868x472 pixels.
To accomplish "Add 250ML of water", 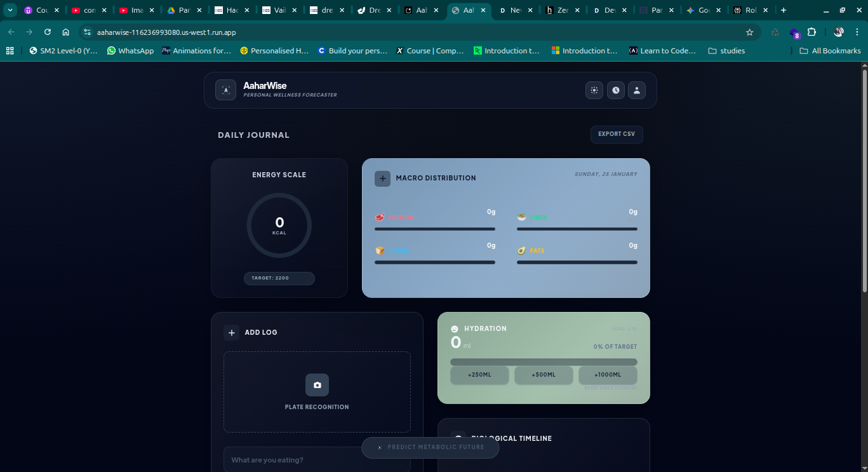I will pyautogui.click(x=479, y=375).
